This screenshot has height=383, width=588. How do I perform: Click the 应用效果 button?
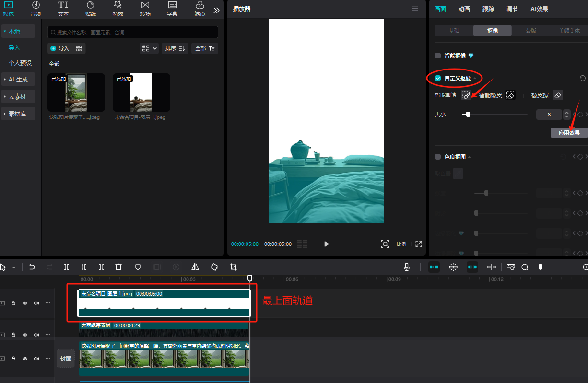pyautogui.click(x=569, y=133)
